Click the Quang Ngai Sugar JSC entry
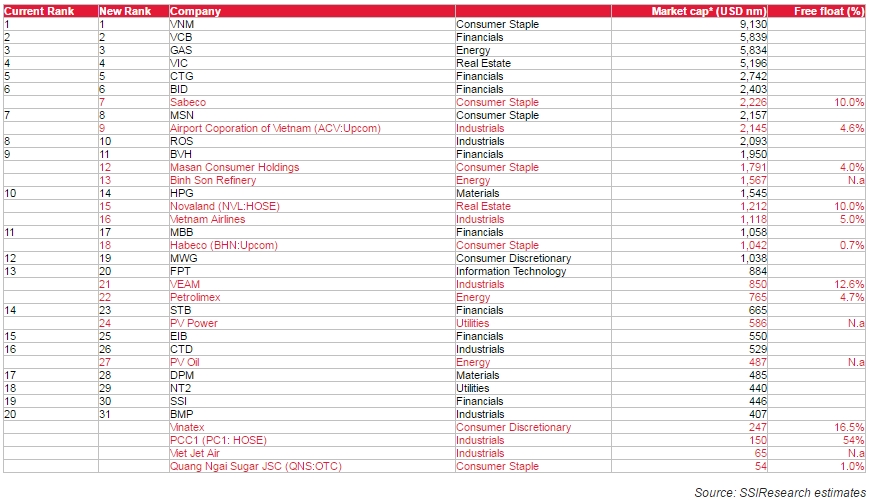The image size is (869, 500). click(x=256, y=466)
